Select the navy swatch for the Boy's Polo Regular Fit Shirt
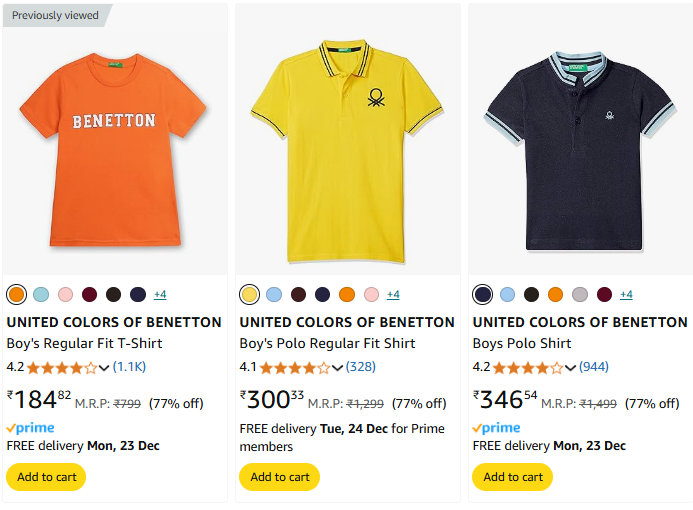This screenshot has height=510, width=693. click(x=323, y=294)
